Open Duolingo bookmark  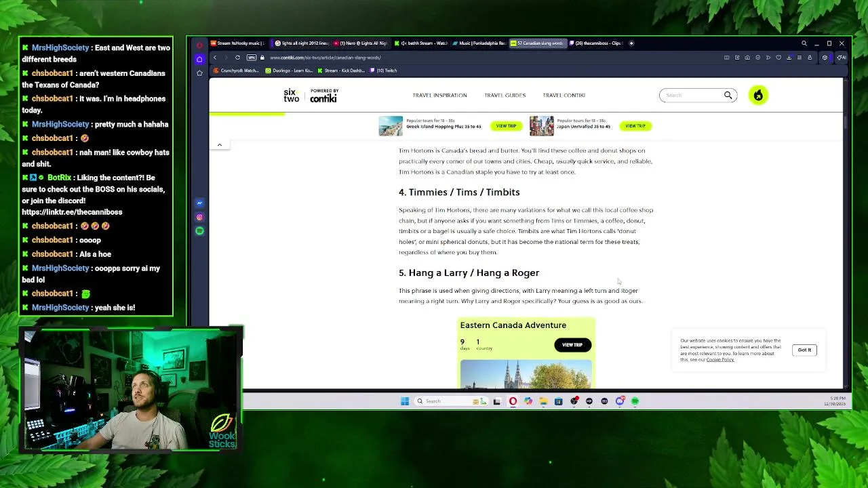(289, 70)
